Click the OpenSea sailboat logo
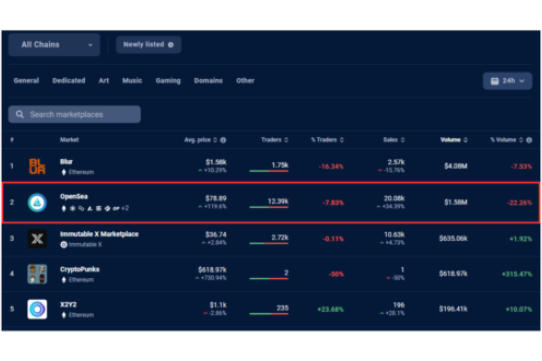Screen dimensions: 542x361 [x=37, y=203]
